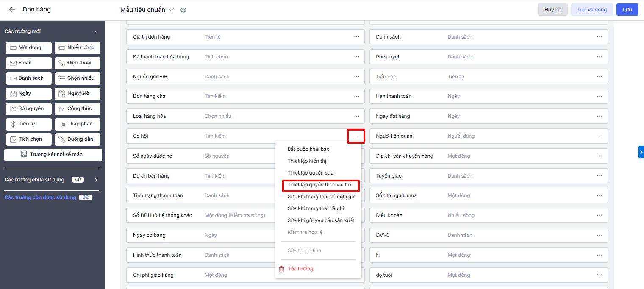Add a Tiền tệ field type
Viewport: 644px width, 289px height.
pos(29,124)
